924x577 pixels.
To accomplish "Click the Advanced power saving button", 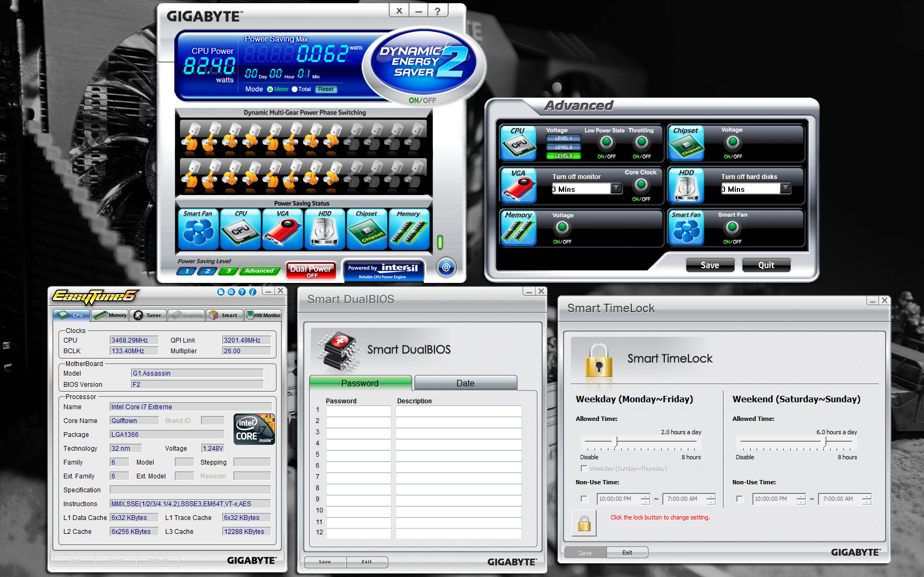I will pyautogui.click(x=260, y=271).
